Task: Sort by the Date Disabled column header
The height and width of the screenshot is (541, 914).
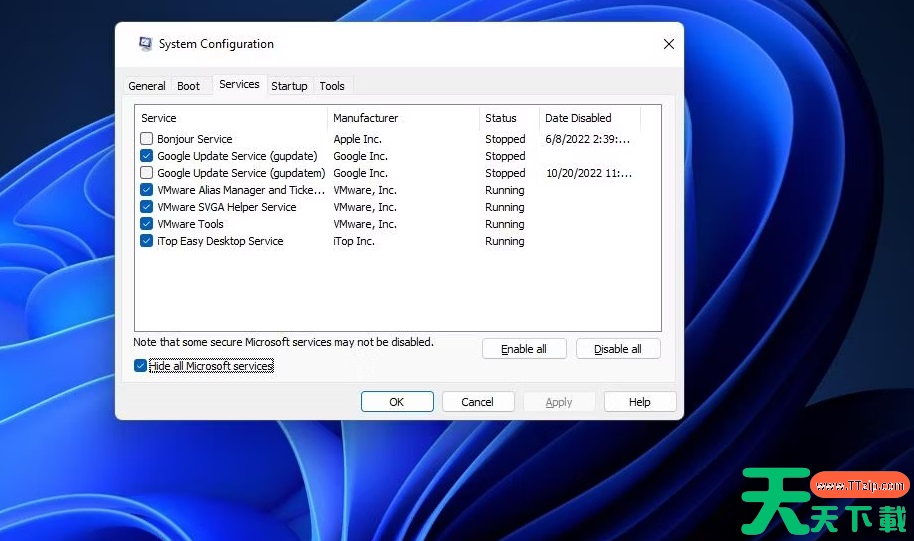Action: click(x=590, y=118)
